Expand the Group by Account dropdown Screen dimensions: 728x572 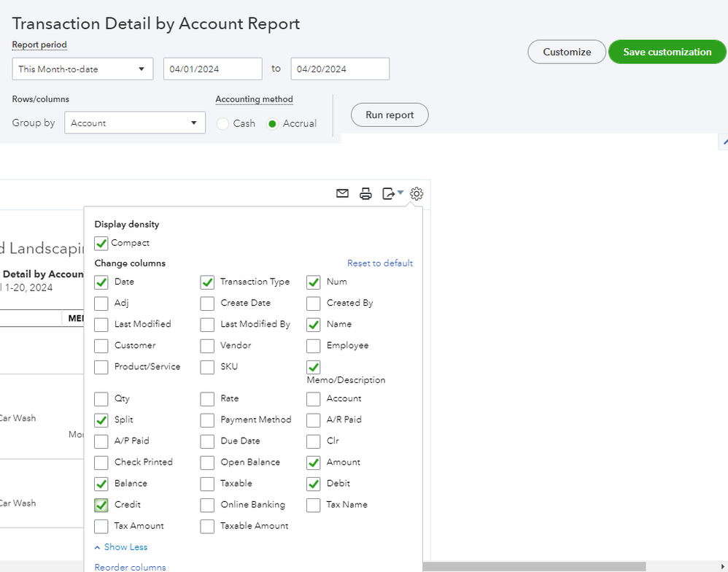click(x=134, y=123)
